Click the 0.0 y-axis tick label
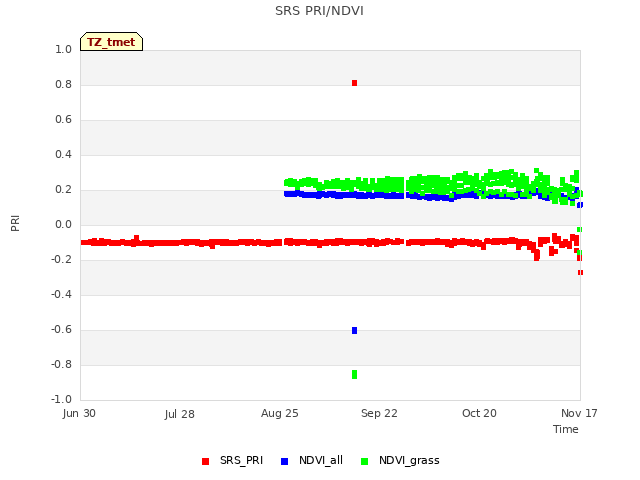The width and height of the screenshot is (640, 480). pyautogui.click(x=63, y=224)
